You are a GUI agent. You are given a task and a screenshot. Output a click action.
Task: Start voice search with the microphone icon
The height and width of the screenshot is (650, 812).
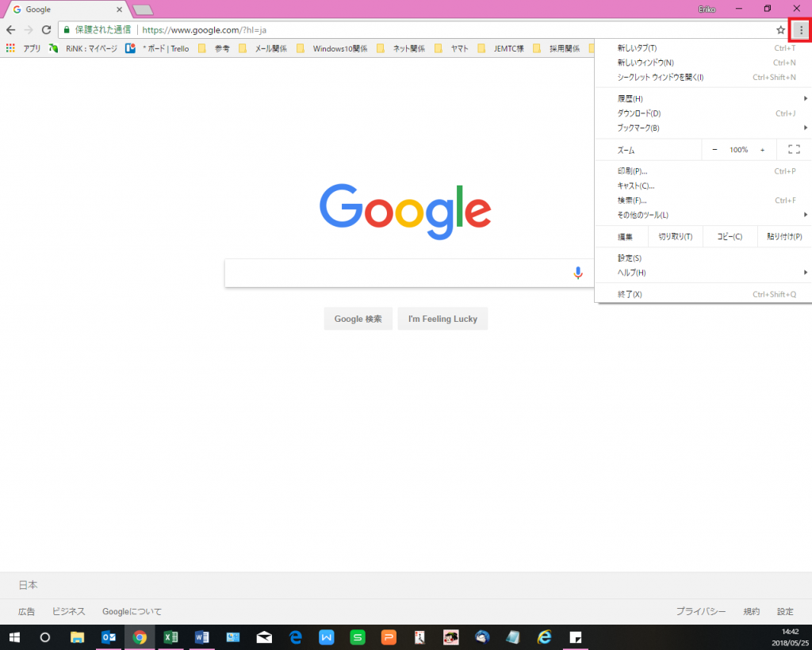coord(577,273)
